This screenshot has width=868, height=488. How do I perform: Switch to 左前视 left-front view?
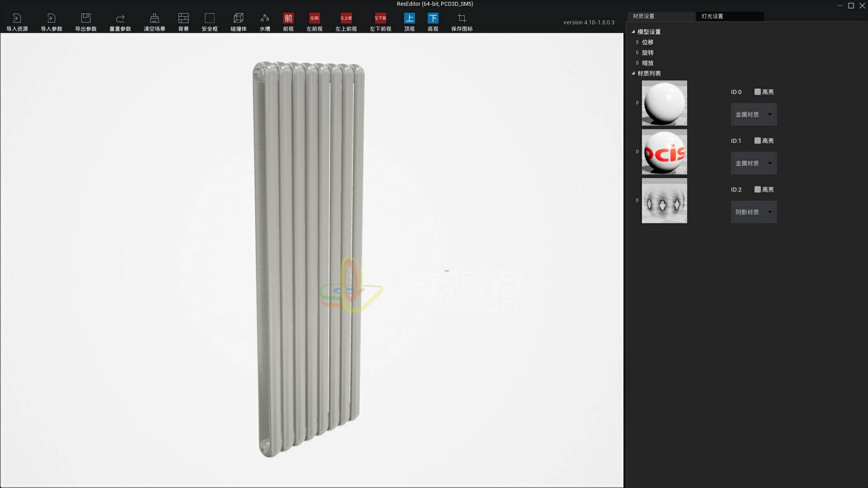tap(314, 22)
